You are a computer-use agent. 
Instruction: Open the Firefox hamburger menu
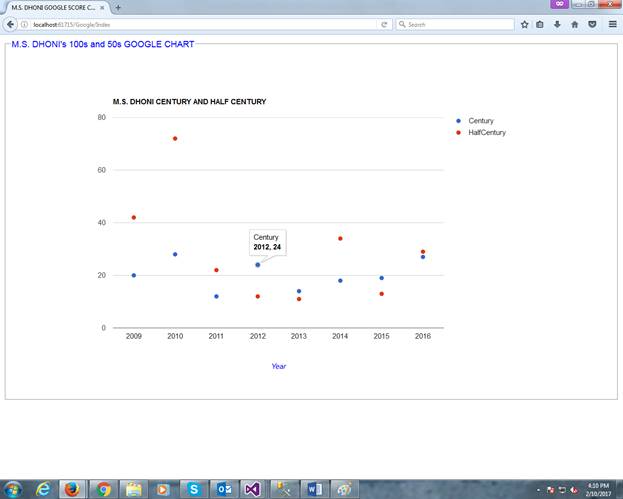[613, 24]
